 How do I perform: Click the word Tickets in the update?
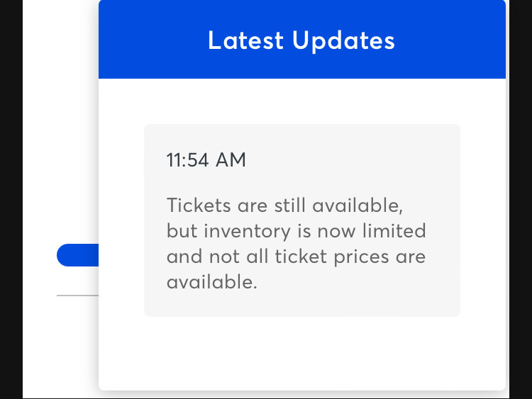click(199, 206)
